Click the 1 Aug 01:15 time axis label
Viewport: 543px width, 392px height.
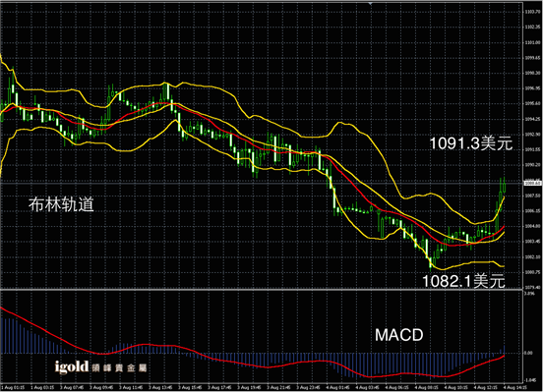click(x=13, y=387)
